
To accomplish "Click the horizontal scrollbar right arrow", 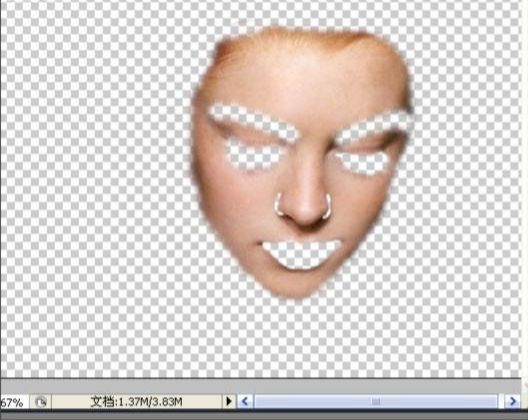I will click(x=513, y=401).
